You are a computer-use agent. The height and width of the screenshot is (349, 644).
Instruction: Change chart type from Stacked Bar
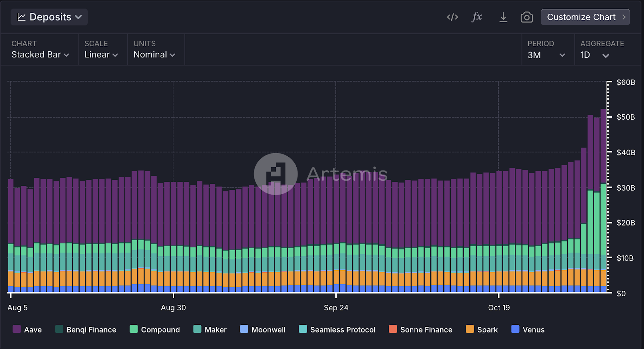[40, 55]
